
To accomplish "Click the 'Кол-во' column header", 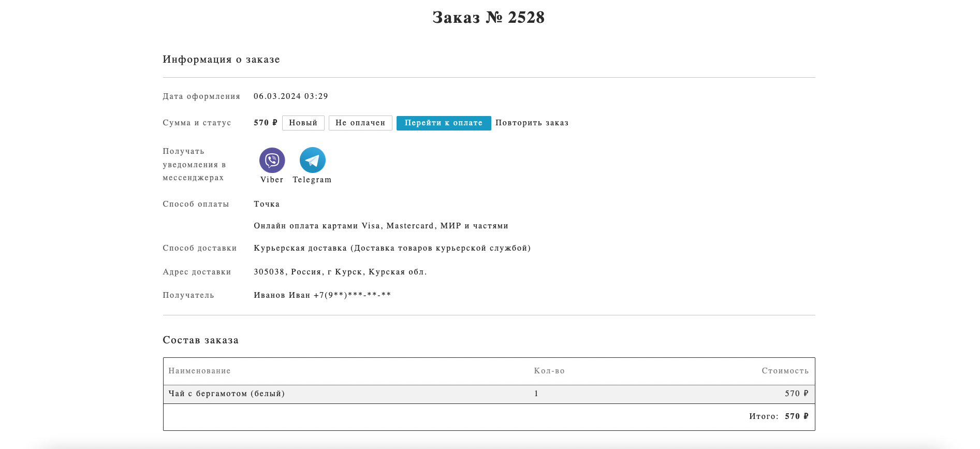I will [549, 371].
